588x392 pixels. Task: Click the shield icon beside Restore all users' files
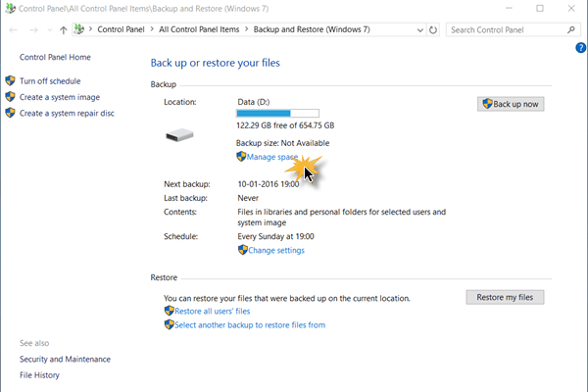tap(169, 311)
